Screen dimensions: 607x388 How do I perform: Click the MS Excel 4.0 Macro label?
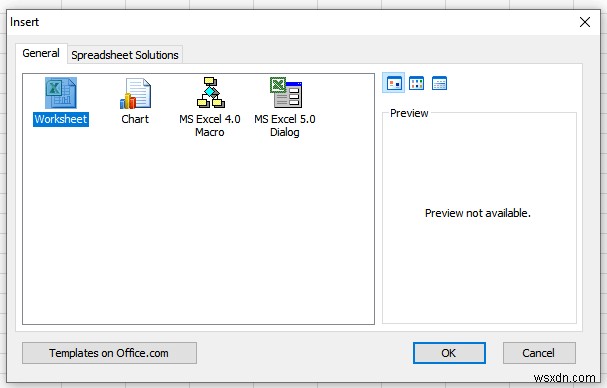tap(210, 125)
